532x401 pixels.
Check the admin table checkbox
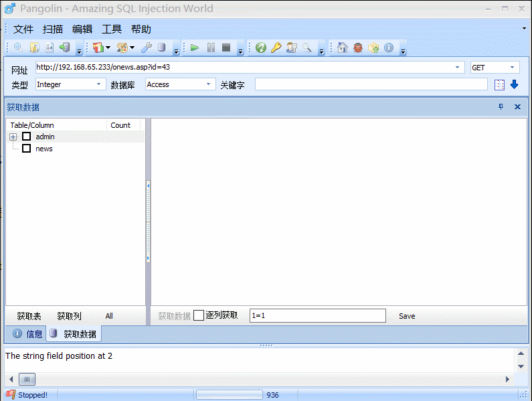(x=27, y=137)
